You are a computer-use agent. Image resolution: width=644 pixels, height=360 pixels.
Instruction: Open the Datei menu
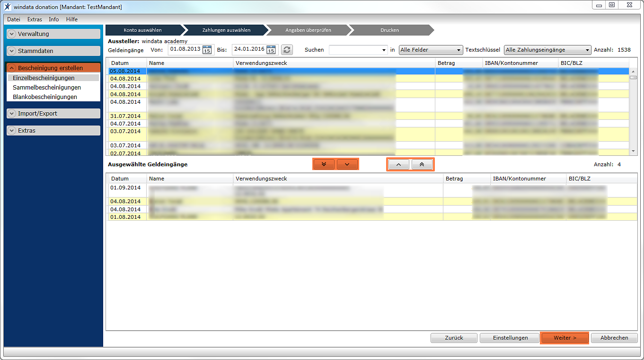point(14,19)
